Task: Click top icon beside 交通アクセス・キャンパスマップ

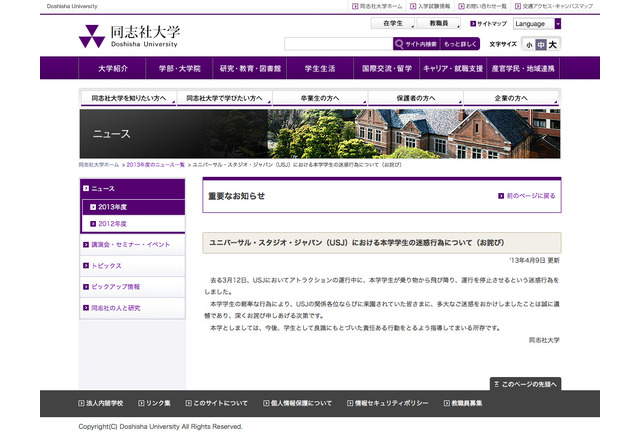Action: [518, 6]
